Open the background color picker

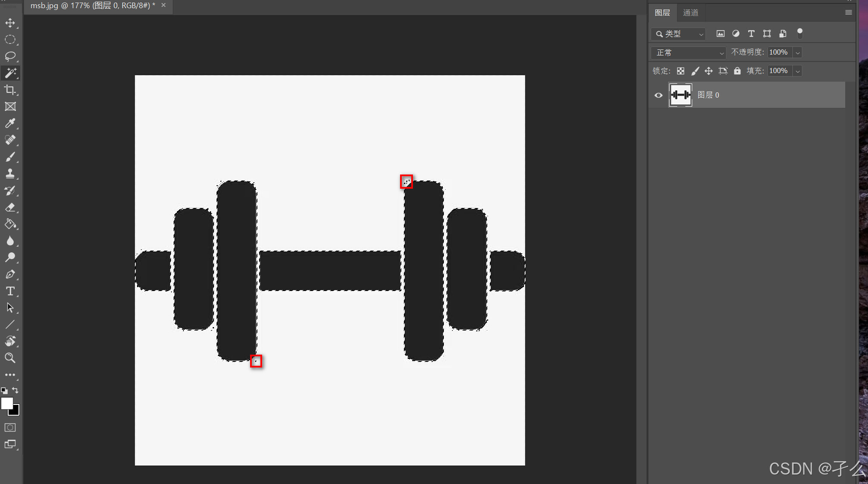click(x=16, y=412)
